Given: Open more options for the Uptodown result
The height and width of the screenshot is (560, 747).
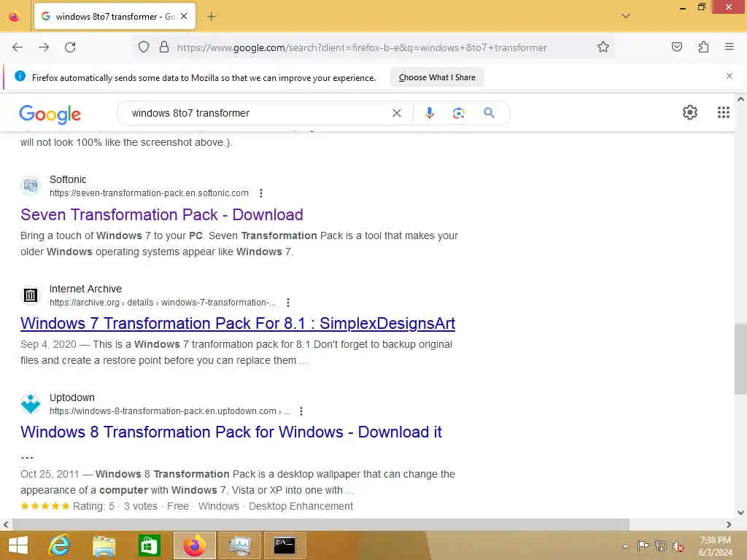Looking at the screenshot, I should (x=301, y=411).
